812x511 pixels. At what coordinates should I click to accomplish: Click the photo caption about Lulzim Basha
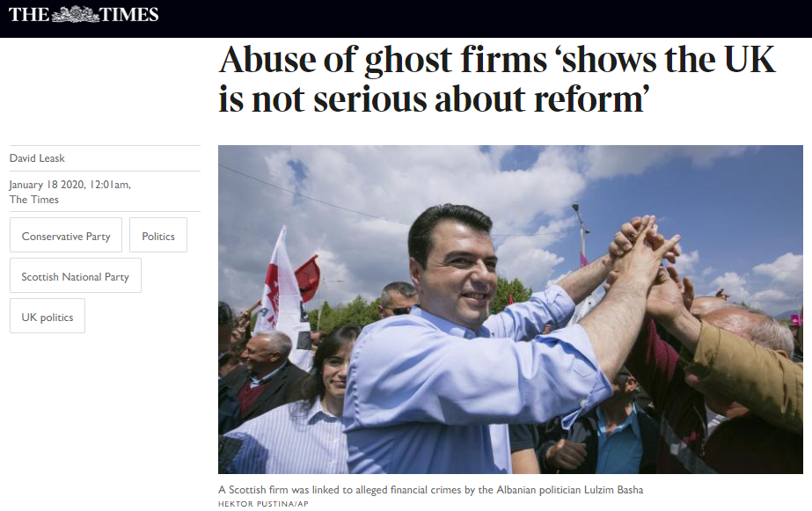[x=430, y=489]
